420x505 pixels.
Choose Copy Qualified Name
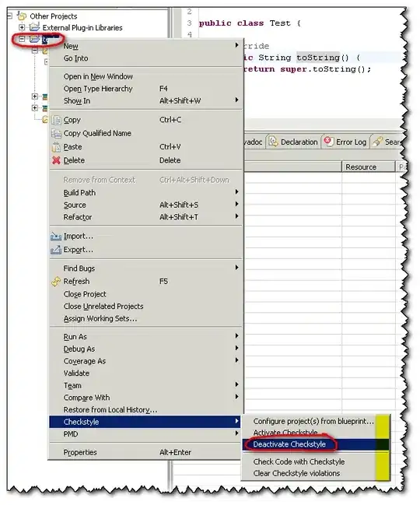(x=145, y=133)
